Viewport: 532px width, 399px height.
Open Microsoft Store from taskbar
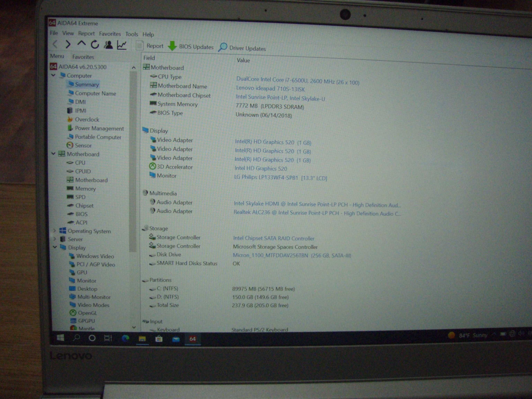pyautogui.click(x=159, y=339)
